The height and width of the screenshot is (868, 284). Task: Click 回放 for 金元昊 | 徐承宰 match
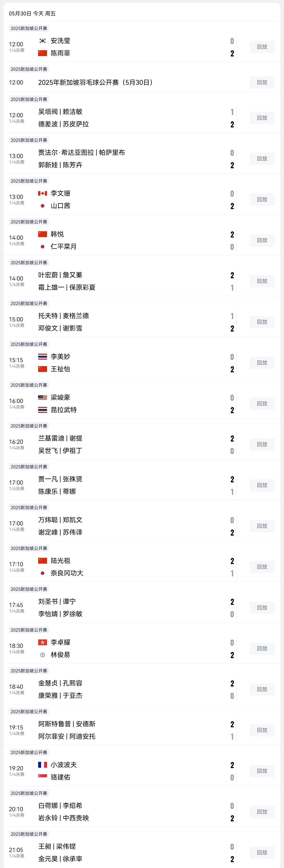click(x=262, y=853)
